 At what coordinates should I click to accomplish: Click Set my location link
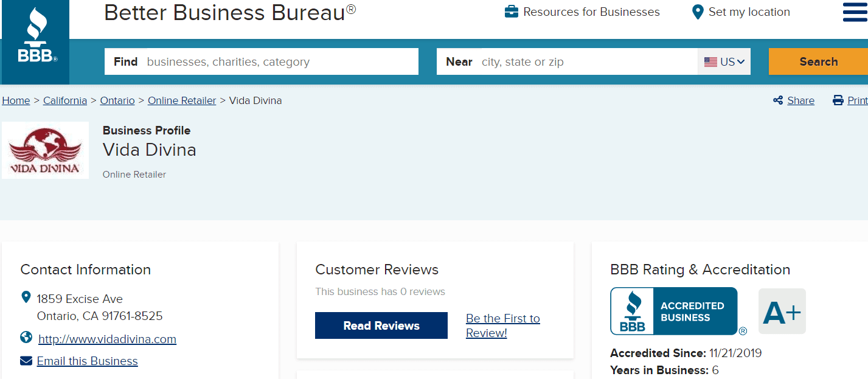point(749,12)
